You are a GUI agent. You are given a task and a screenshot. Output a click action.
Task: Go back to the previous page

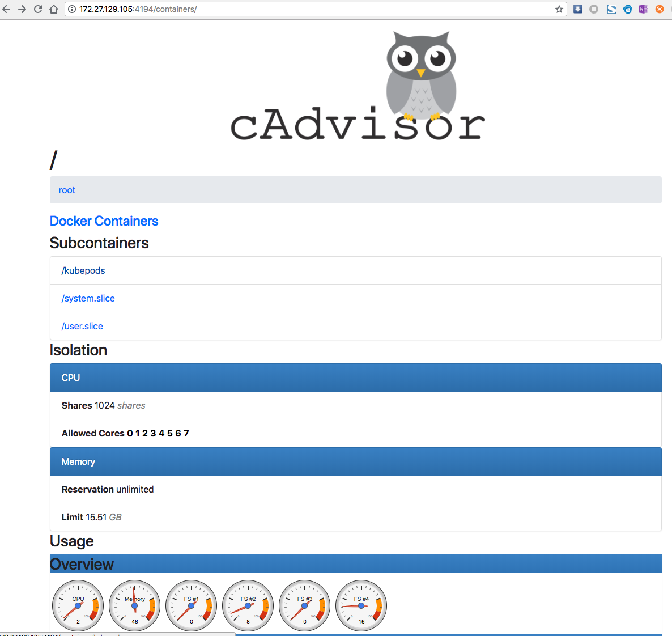(6, 9)
